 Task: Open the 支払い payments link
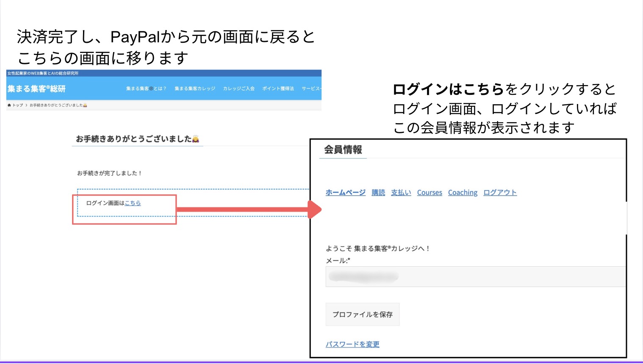pos(401,193)
